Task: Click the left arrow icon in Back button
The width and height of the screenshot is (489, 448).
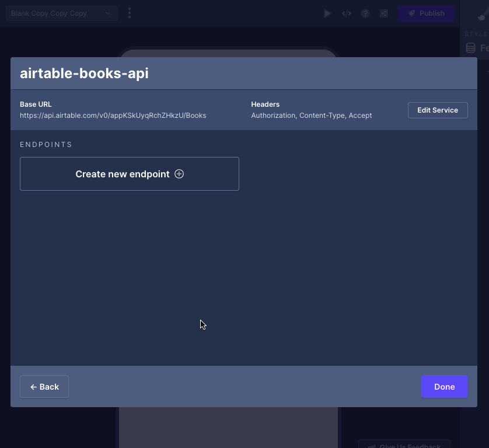Action: (33, 387)
